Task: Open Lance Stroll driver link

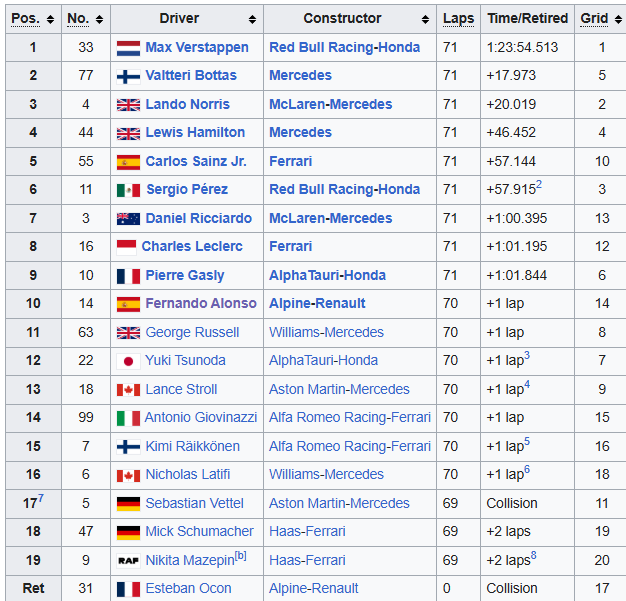Action: point(181,389)
